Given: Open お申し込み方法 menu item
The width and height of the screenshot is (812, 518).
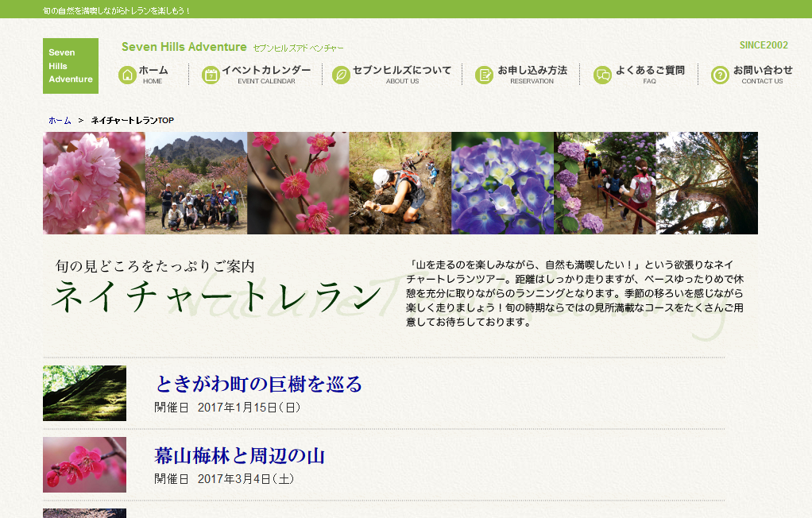Looking at the screenshot, I should tap(521, 75).
